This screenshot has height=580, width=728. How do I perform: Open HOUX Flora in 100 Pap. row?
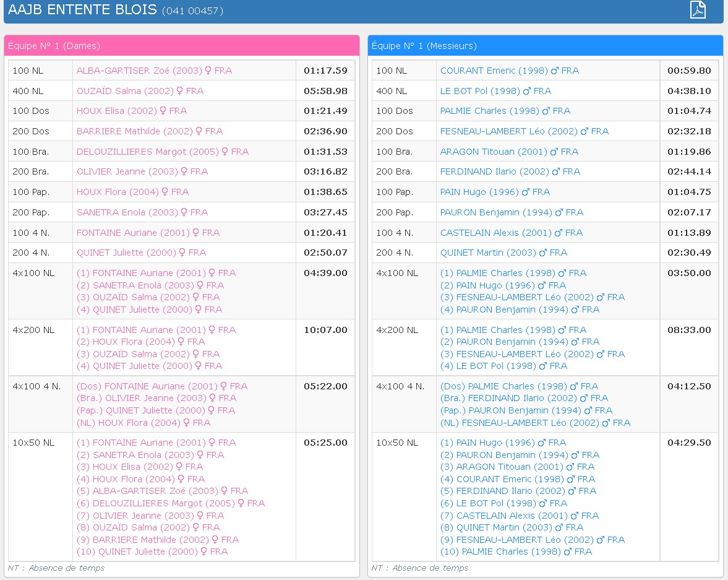tap(132, 192)
